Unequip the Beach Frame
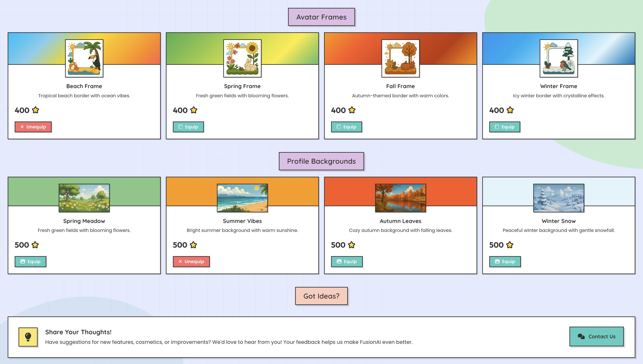This screenshot has width=643, height=364. (33, 127)
